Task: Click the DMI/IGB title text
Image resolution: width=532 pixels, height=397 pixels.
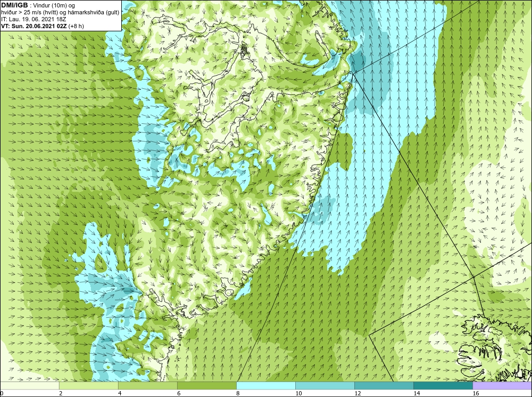Action: click(14, 5)
